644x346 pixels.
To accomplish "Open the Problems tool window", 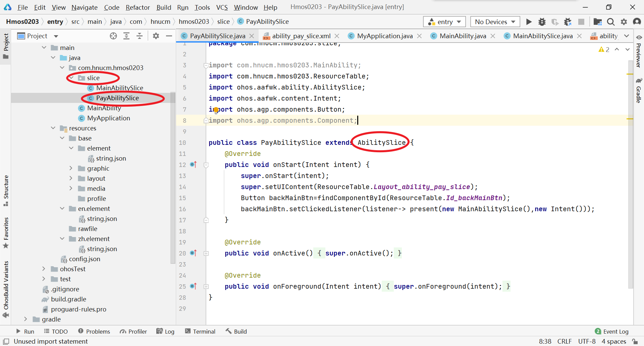I will (94, 331).
